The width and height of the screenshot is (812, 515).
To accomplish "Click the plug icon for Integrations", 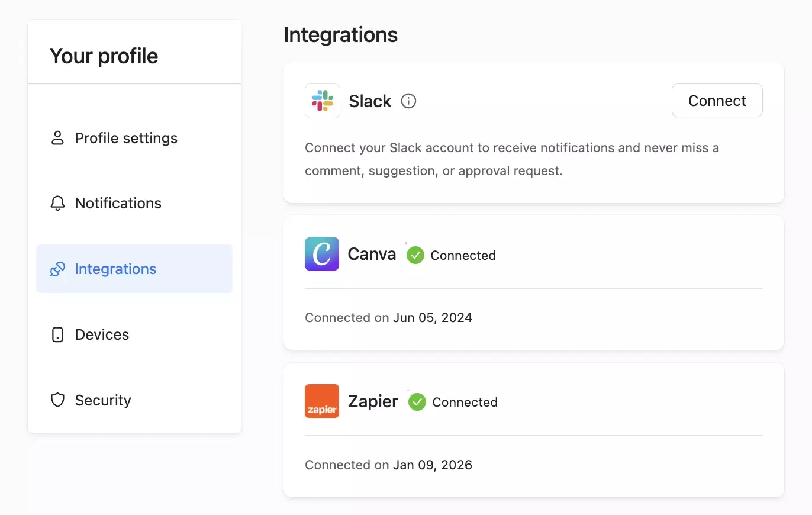I will tap(57, 269).
